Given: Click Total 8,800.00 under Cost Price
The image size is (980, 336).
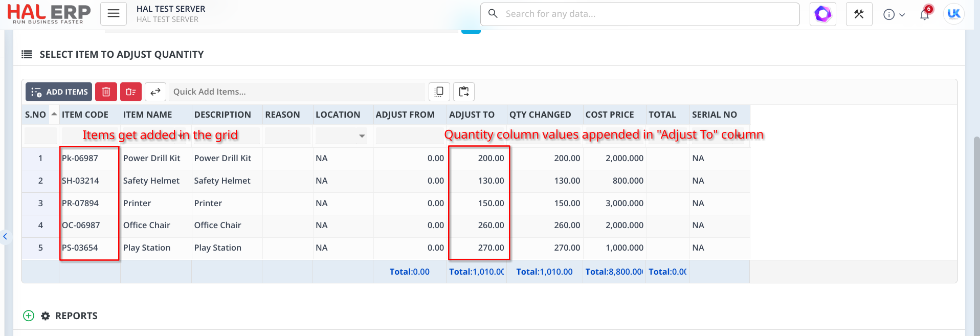Looking at the screenshot, I should click(614, 272).
